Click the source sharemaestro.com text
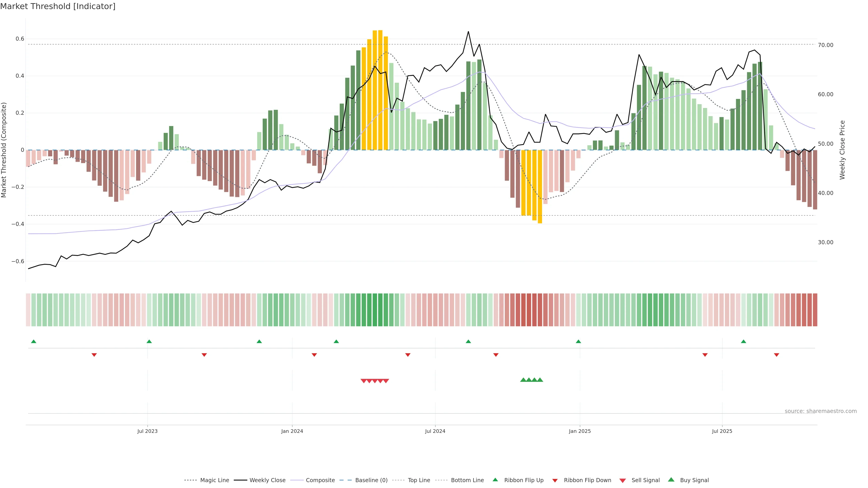The height and width of the screenshot is (488, 868). click(821, 411)
